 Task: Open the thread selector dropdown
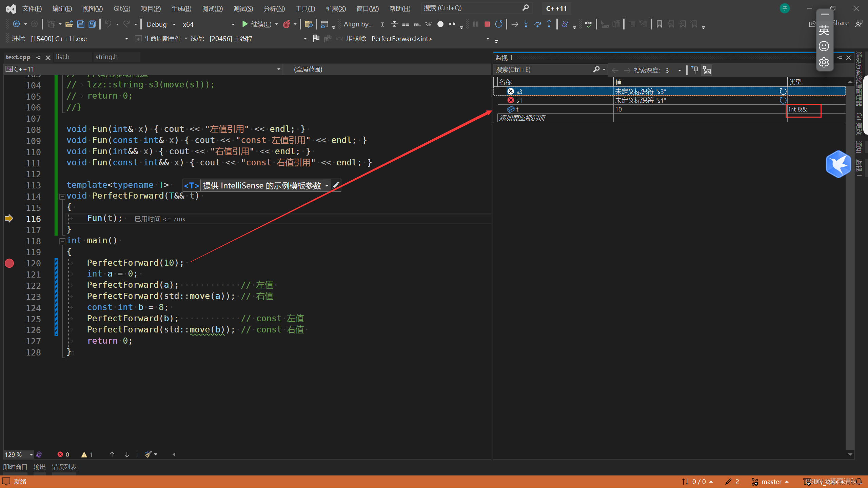(x=258, y=39)
